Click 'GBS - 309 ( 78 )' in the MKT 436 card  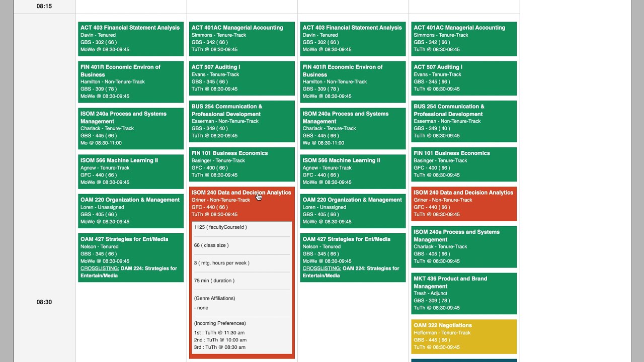432,301
